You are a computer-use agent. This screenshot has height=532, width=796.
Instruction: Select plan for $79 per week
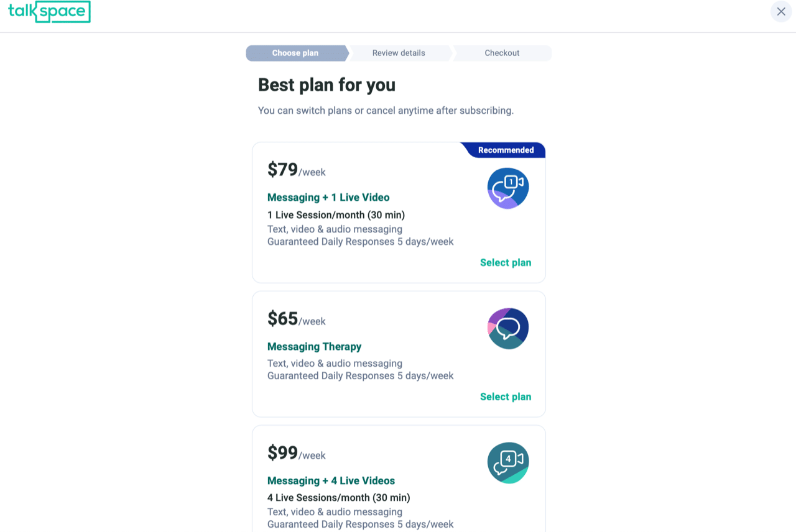coord(506,262)
